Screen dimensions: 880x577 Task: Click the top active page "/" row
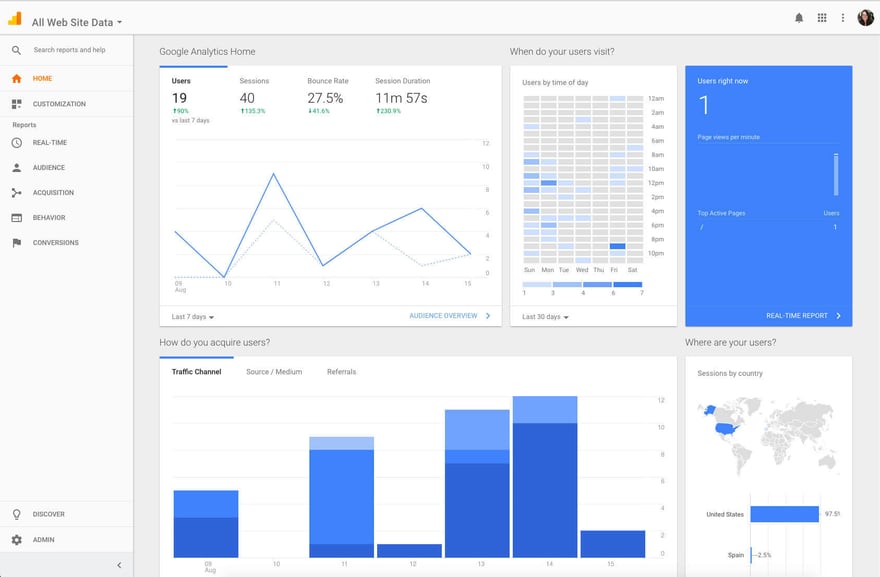[x=768, y=227]
